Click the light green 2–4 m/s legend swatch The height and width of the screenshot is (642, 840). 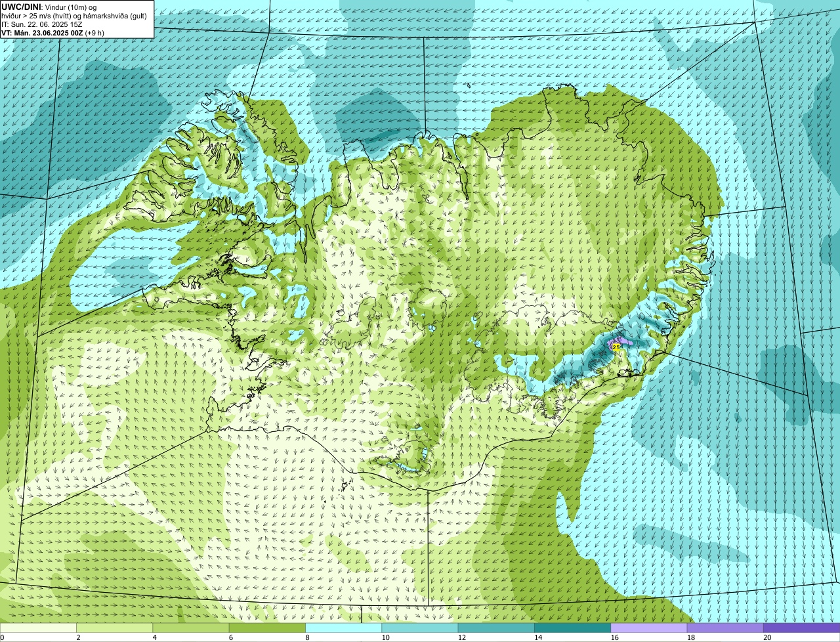115,628
